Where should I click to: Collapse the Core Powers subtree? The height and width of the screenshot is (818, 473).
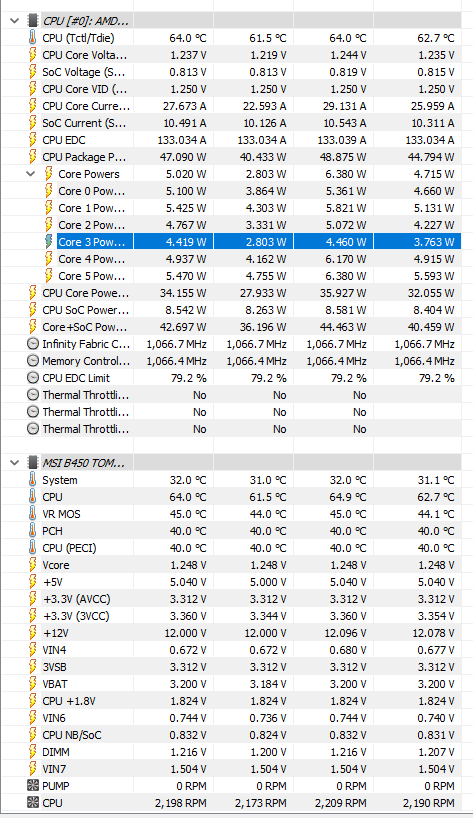coord(31,174)
